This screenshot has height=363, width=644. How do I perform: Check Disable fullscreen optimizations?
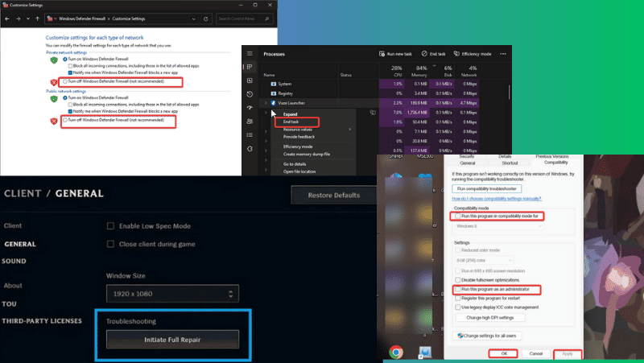pos(457,280)
